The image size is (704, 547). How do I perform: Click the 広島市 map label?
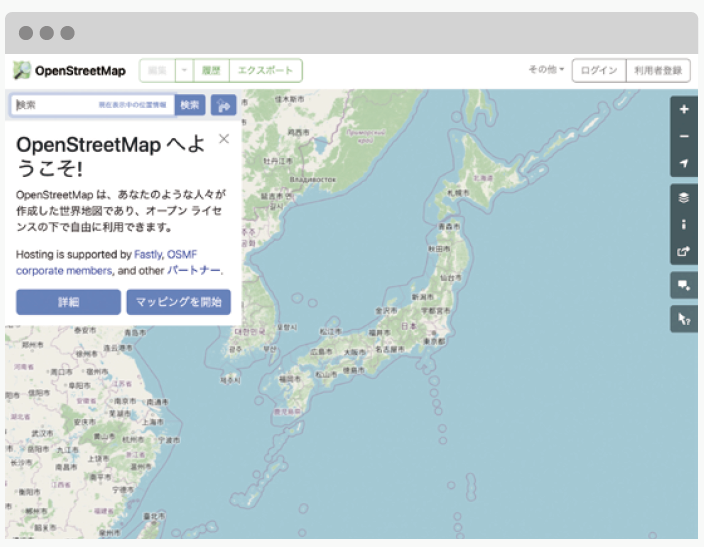pyautogui.click(x=321, y=352)
